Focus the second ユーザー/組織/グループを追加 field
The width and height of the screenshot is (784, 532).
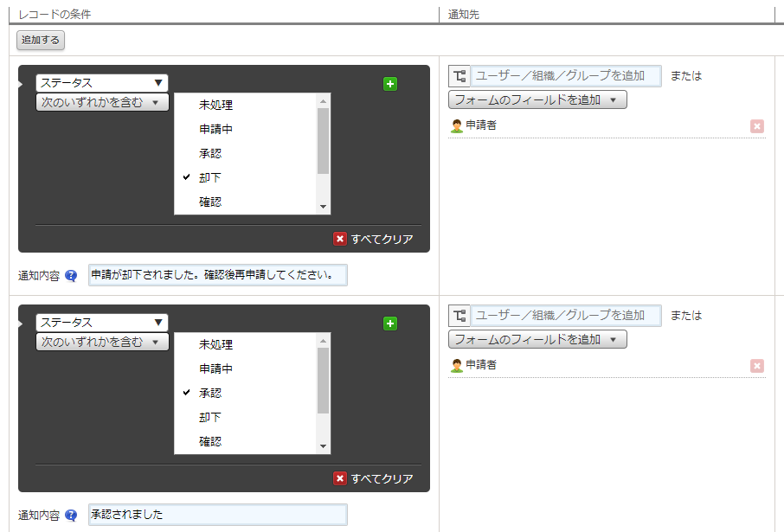coord(566,316)
